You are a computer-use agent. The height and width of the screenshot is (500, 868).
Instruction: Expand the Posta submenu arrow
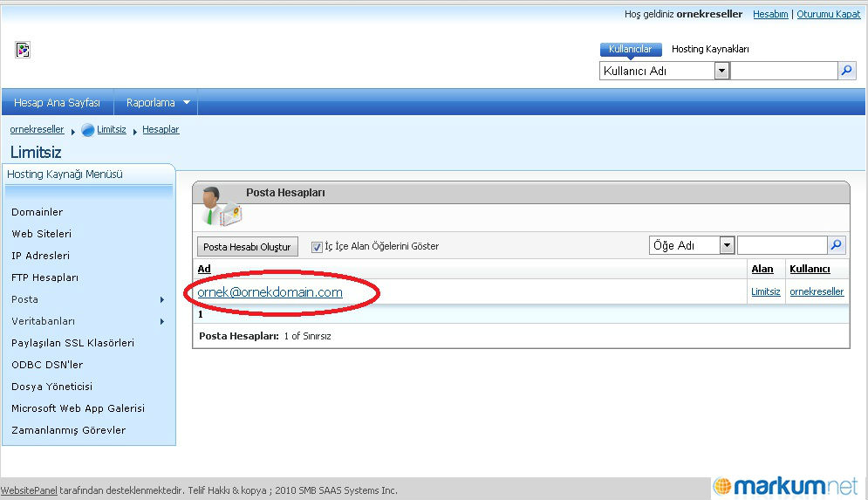pos(162,299)
